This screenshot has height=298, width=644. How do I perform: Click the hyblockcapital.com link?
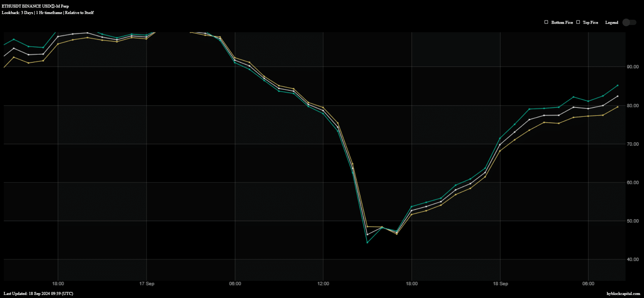pyautogui.click(x=623, y=293)
